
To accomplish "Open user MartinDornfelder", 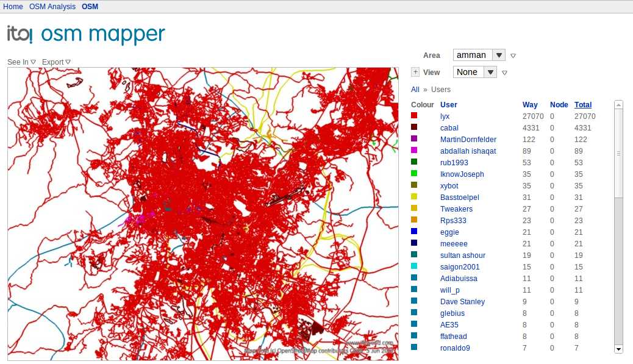I will 468,140.
